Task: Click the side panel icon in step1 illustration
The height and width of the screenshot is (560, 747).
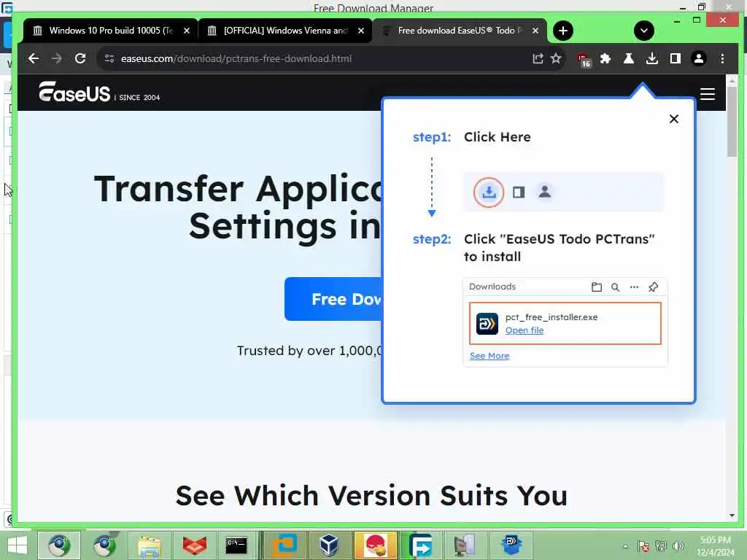Action: click(x=519, y=192)
